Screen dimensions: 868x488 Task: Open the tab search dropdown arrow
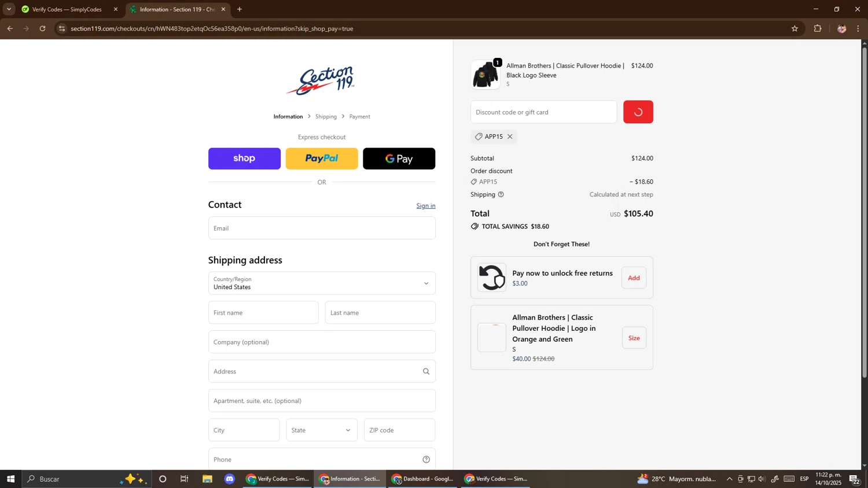tap(9, 9)
